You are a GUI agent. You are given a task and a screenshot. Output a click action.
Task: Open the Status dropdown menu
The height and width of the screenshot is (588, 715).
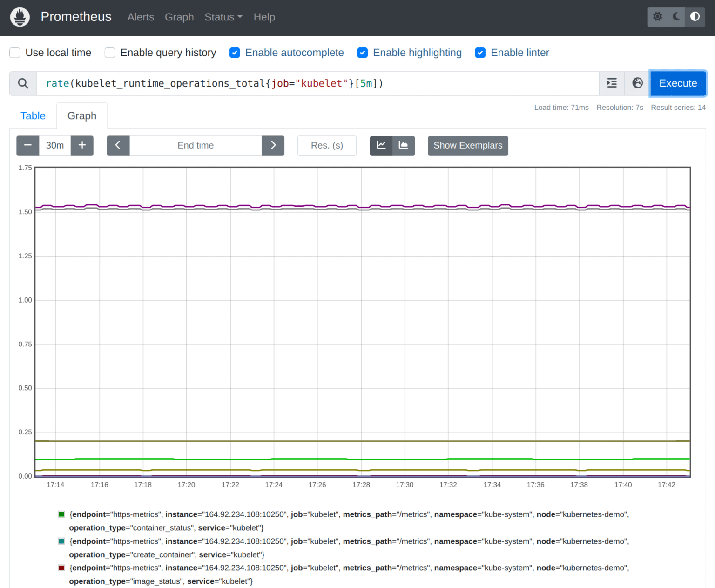(x=223, y=17)
